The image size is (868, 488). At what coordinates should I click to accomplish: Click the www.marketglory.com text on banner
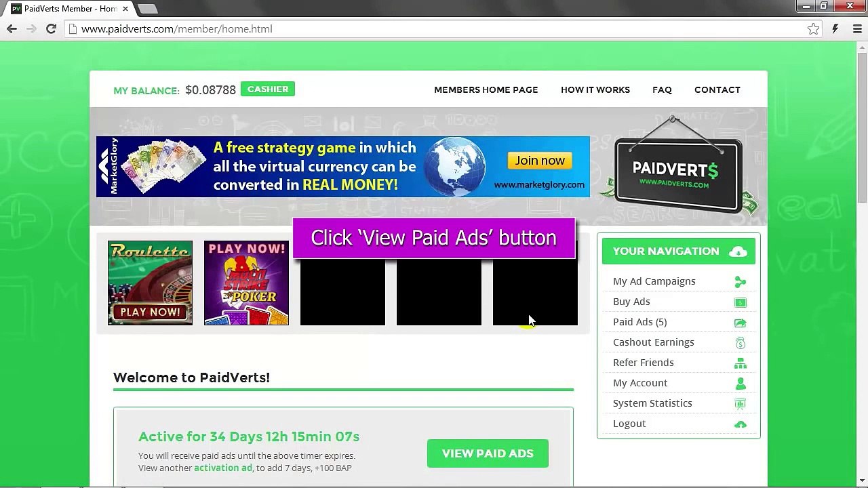click(539, 184)
